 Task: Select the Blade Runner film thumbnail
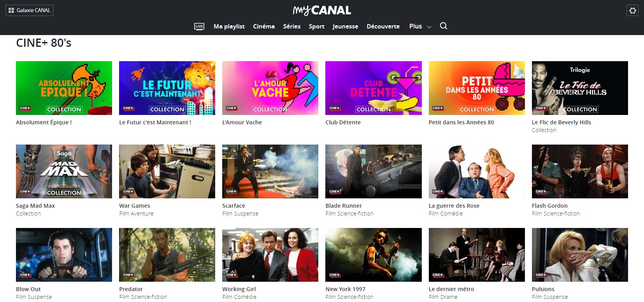pyautogui.click(x=373, y=171)
